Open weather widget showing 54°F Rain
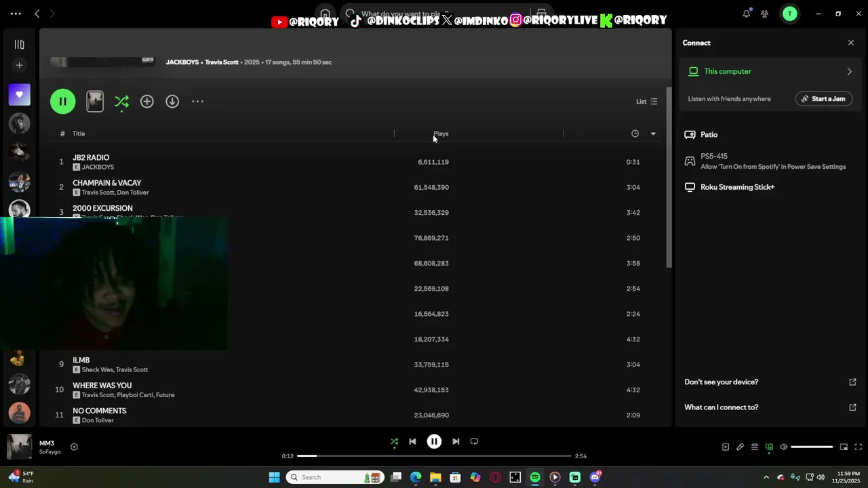This screenshot has height=488, width=868. [20, 477]
